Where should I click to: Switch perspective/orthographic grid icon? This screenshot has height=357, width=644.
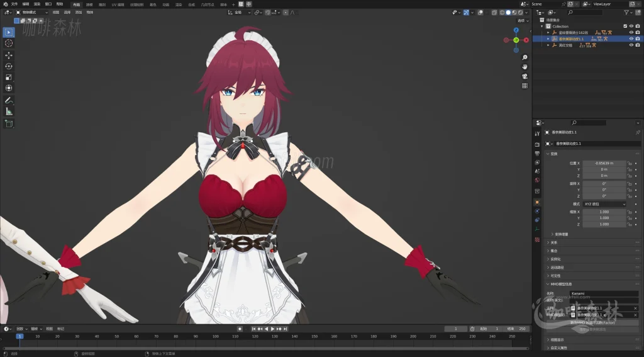pos(525,86)
